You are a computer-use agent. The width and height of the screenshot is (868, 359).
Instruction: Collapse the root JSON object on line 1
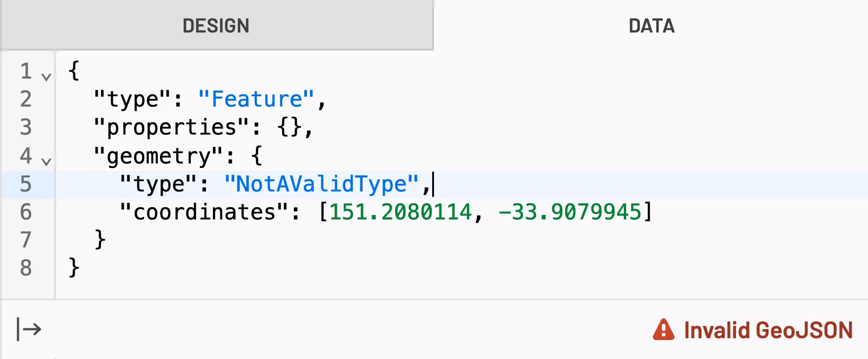tap(46, 76)
